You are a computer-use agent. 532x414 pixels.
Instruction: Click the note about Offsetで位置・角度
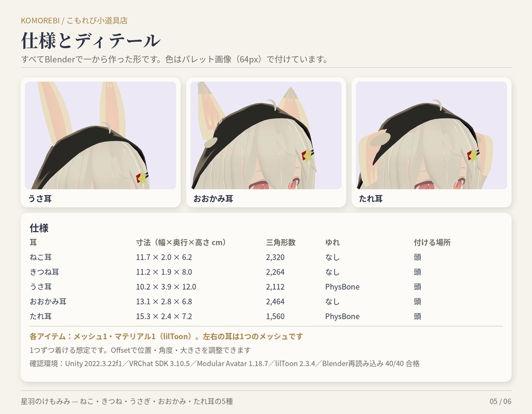coord(140,350)
